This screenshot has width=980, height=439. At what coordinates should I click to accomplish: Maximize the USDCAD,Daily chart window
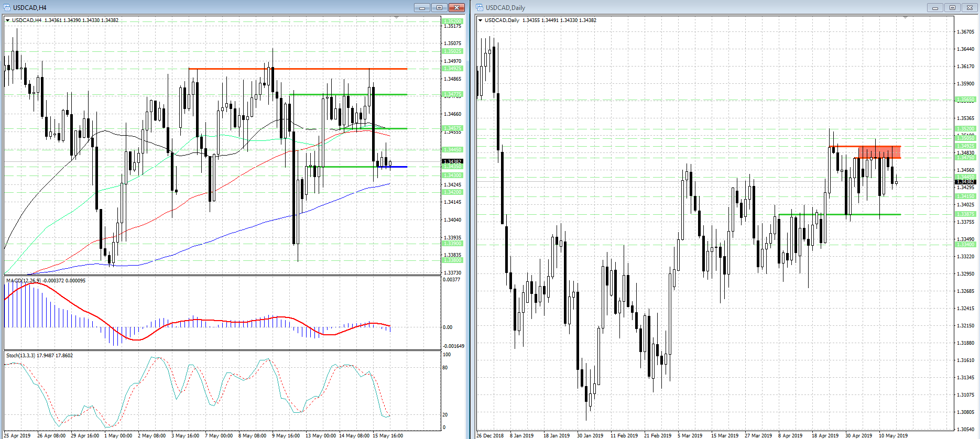(x=952, y=7)
